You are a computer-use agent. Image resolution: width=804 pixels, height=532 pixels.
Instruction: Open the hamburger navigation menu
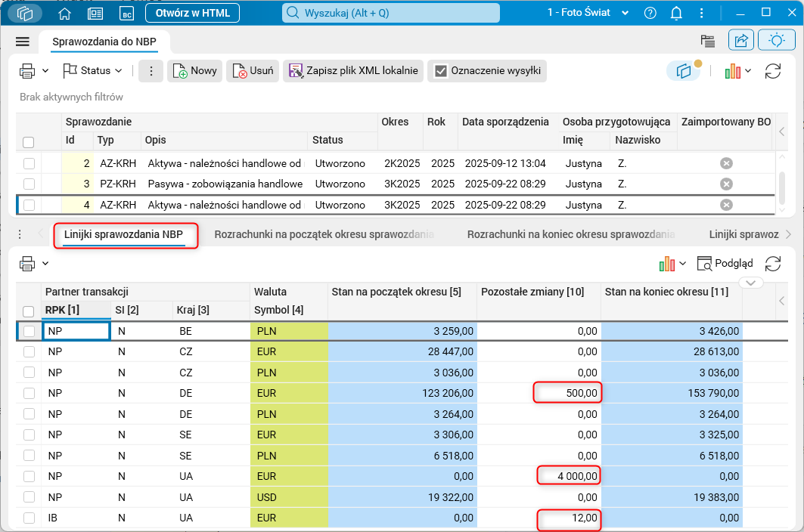coord(22,42)
